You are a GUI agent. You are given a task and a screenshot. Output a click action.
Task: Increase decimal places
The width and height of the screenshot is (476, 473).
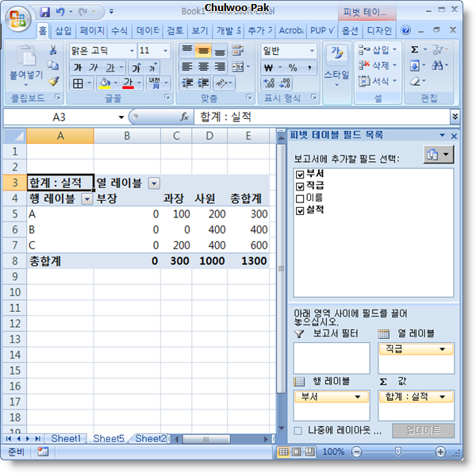pos(269,83)
